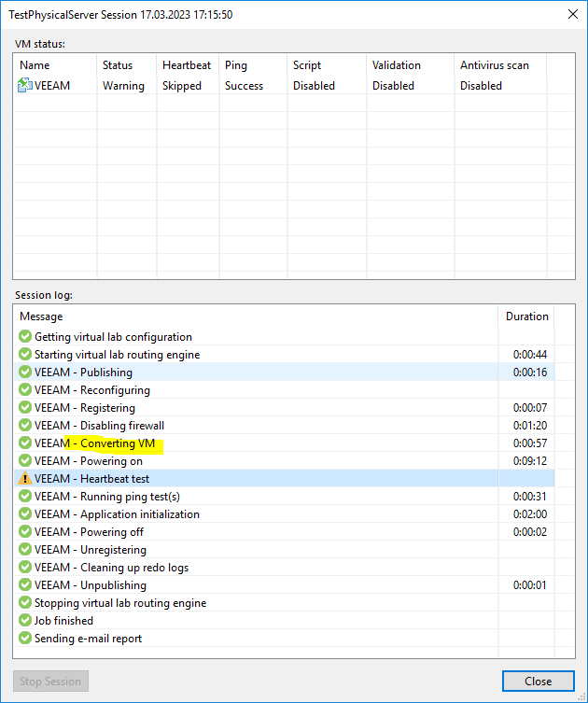Select 'VEEAM - Converting VM' log text
This screenshot has height=703, width=588.
click(x=94, y=443)
